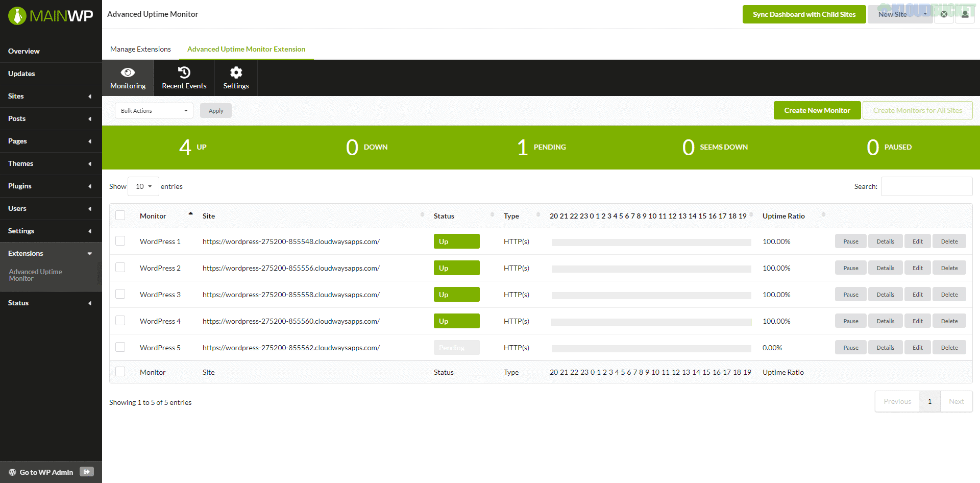Open the WordPress 2 site URL link
This screenshot has width=980, height=483.
[291, 268]
